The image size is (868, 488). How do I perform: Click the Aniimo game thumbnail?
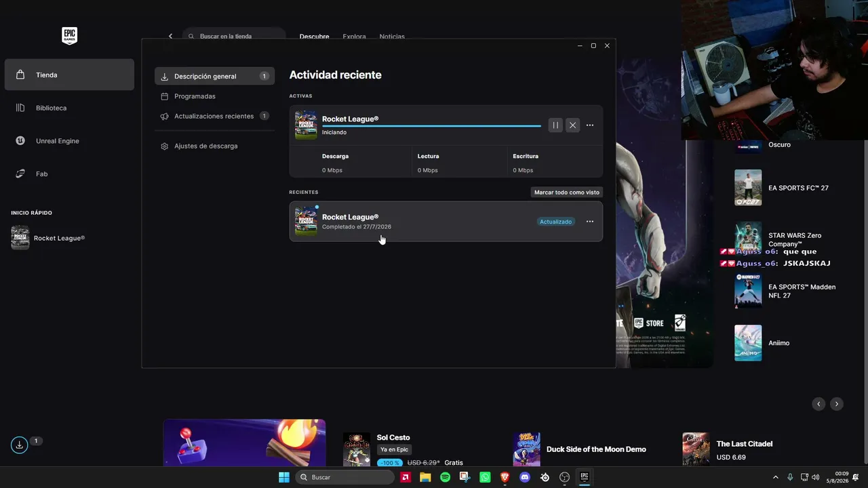748,343
